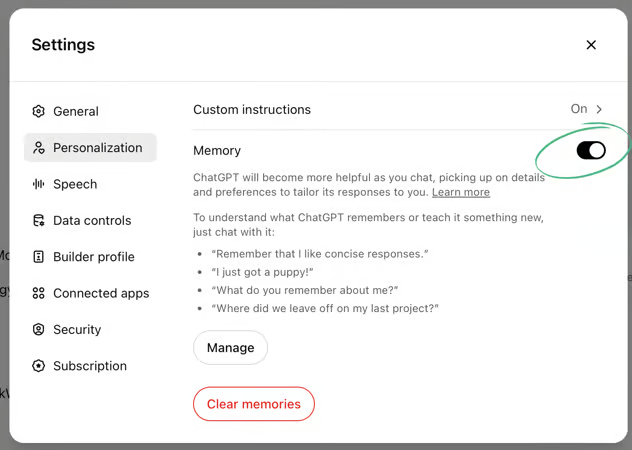Click the red Clear memories button
The image size is (632, 450).
pos(254,404)
